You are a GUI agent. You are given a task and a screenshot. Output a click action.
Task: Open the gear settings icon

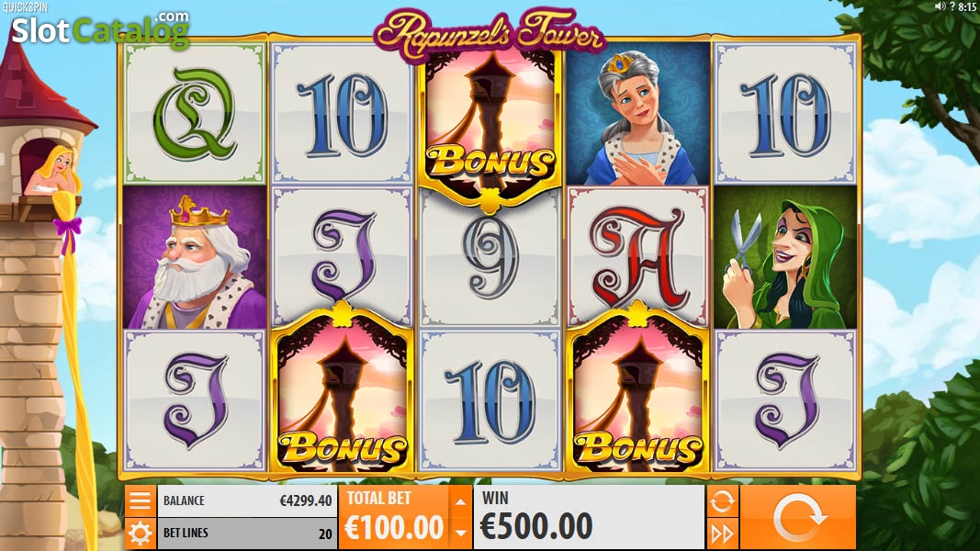pos(140,534)
